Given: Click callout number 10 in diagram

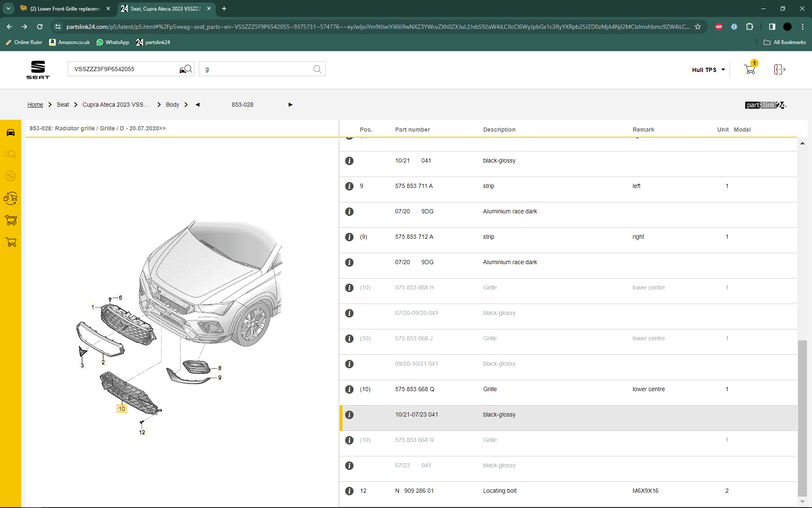Looking at the screenshot, I should tap(122, 409).
